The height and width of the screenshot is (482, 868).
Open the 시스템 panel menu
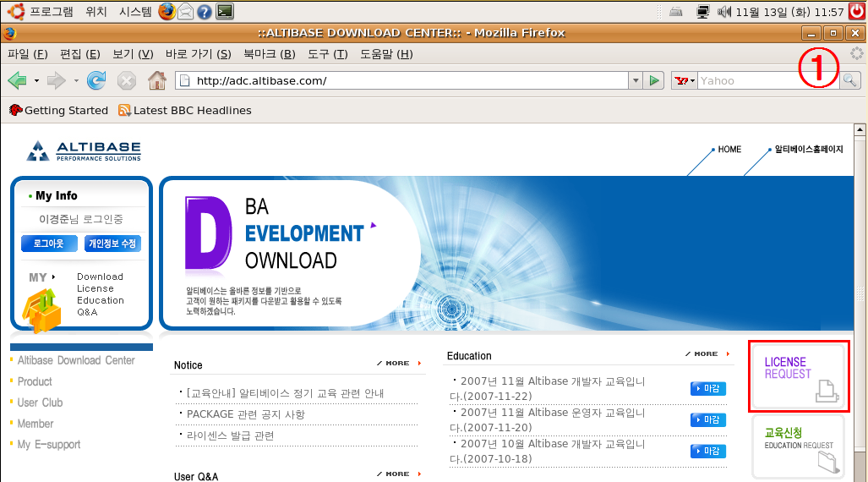[x=135, y=12]
